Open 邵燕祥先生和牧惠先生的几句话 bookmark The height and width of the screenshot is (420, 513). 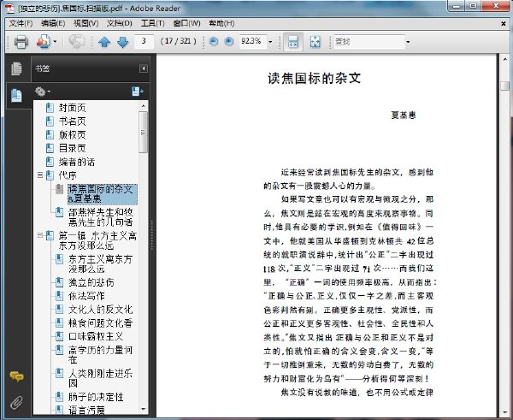(x=100, y=217)
